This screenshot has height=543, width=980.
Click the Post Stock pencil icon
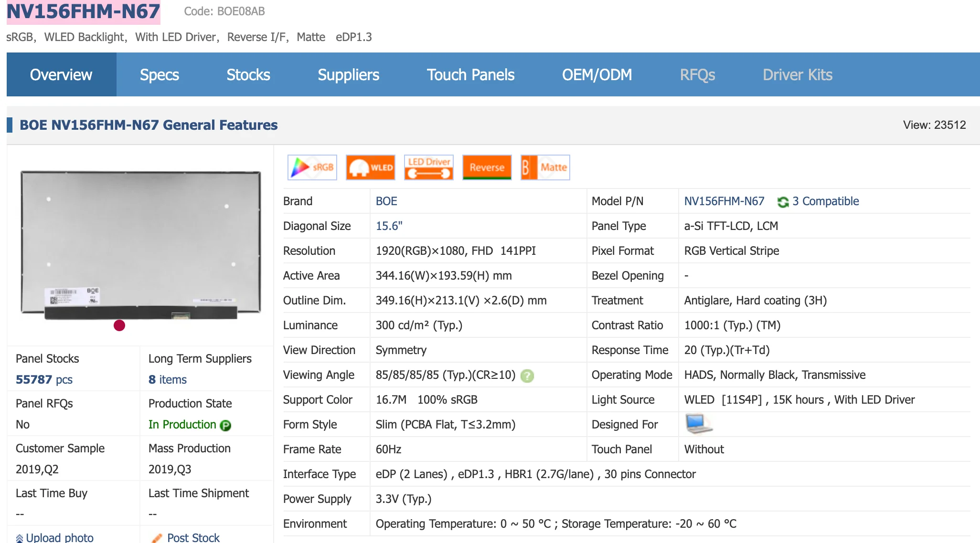pyautogui.click(x=157, y=538)
